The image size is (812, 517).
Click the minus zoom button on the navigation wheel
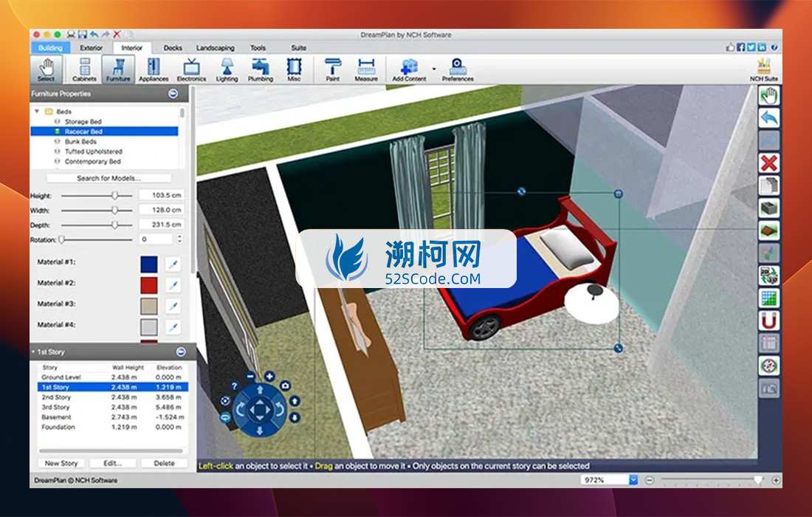click(251, 376)
